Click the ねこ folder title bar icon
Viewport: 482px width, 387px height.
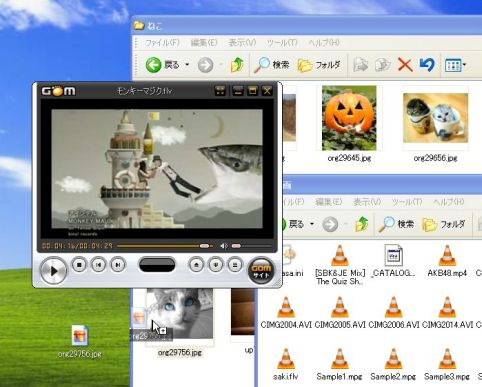(139, 25)
